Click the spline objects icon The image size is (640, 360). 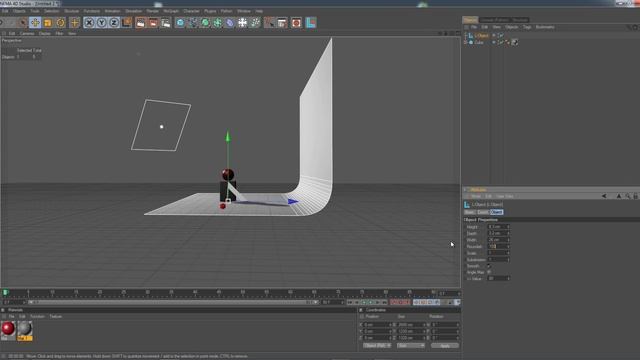click(x=193, y=23)
